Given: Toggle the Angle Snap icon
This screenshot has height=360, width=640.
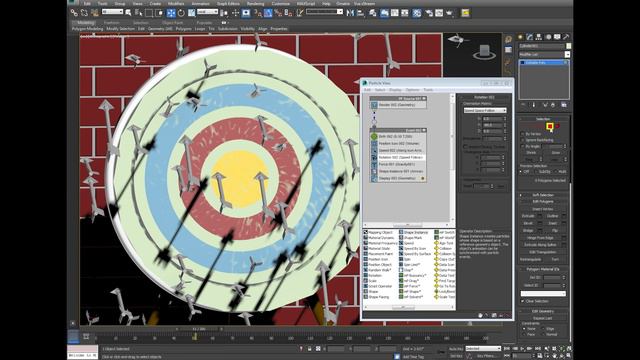Looking at the screenshot, I should [268, 13].
